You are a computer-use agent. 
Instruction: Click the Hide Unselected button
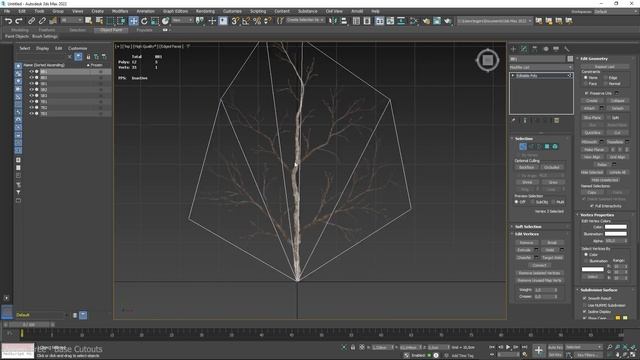pyautogui.click(x=604, y=180)
